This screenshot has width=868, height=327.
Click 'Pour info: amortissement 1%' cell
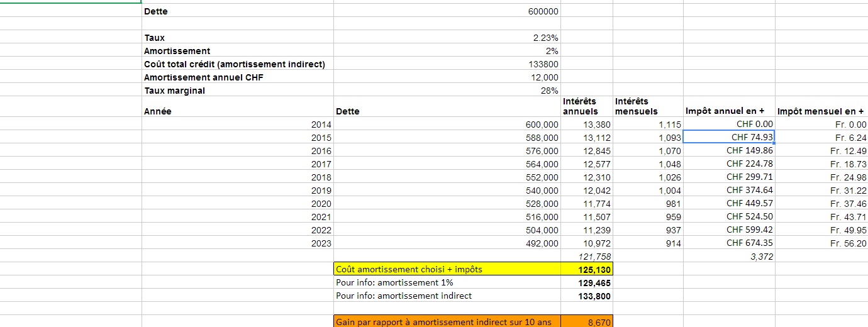pyautogui.click(x=447, y=283)
